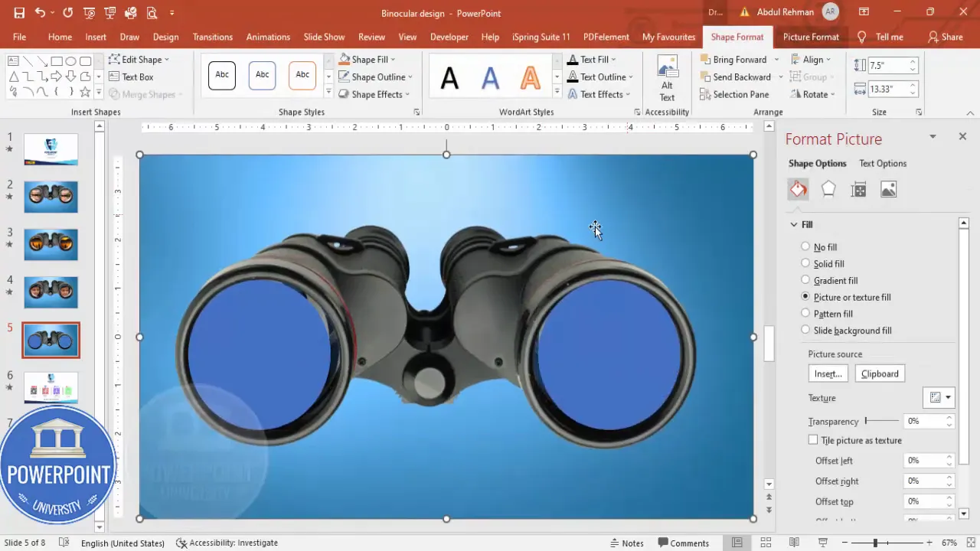Adjust the zoom slider in status bar

click(888, 543)
